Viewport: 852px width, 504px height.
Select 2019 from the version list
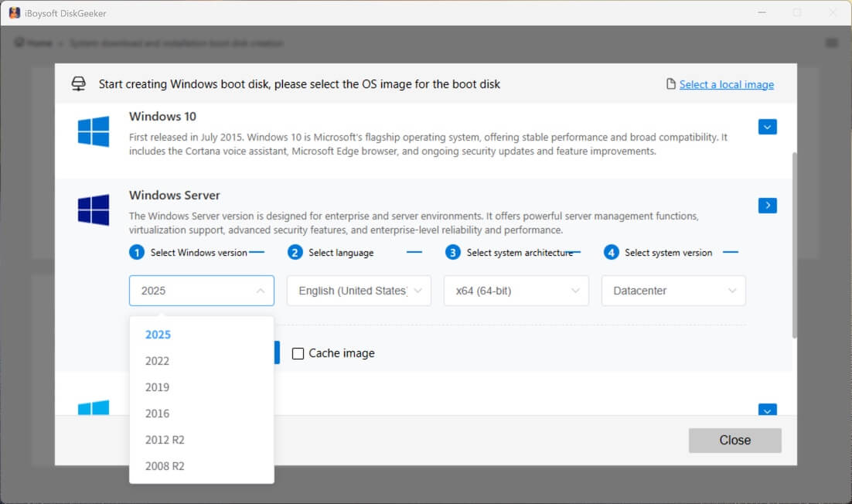158,387
